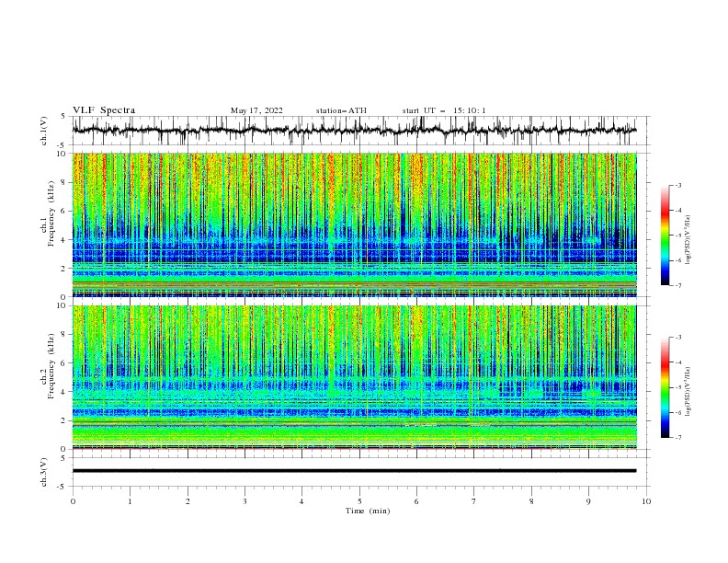The height and width of the screenshot is (563, 728).
Task: Click the "5" tick on the time axis
Action: pos(359,501)
